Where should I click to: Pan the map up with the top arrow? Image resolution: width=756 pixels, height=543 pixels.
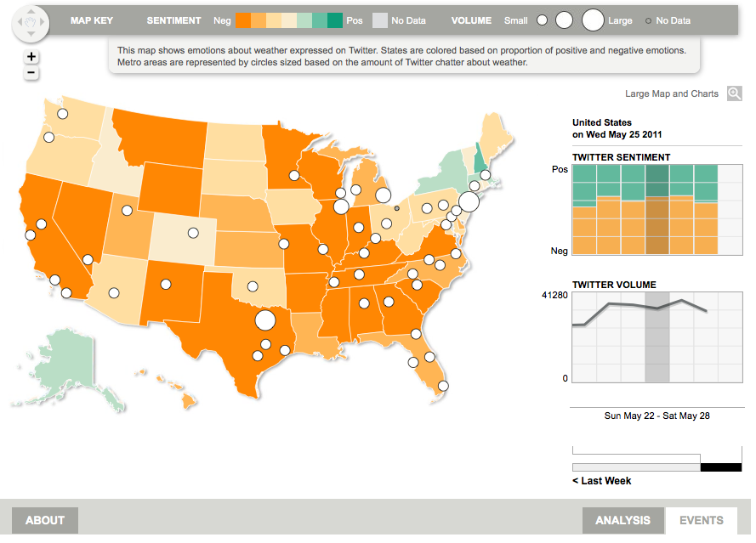(31, 11)
